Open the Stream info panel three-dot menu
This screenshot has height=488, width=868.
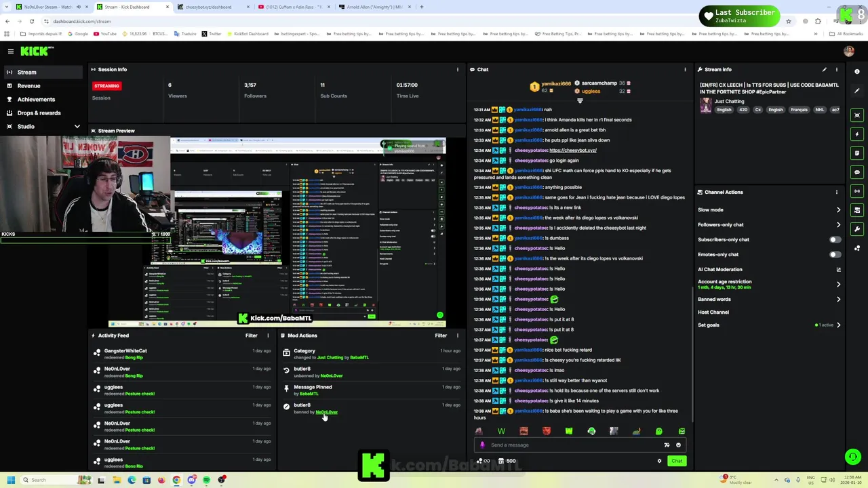pyautogui.click(x=837, y=69)
